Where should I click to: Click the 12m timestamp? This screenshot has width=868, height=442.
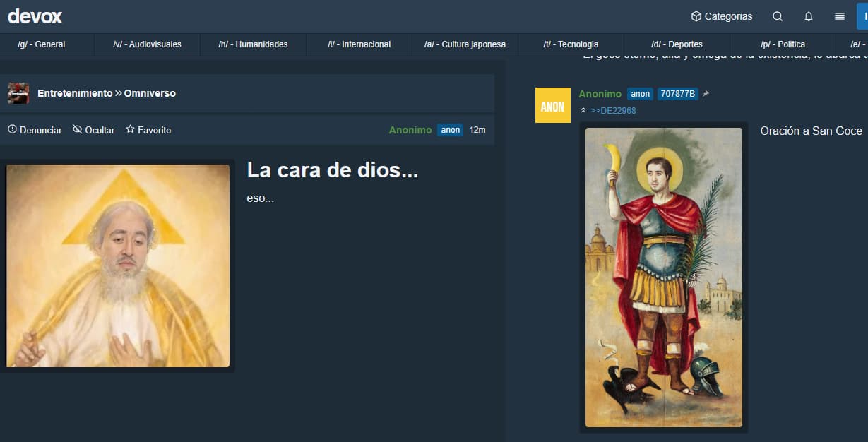477,130
